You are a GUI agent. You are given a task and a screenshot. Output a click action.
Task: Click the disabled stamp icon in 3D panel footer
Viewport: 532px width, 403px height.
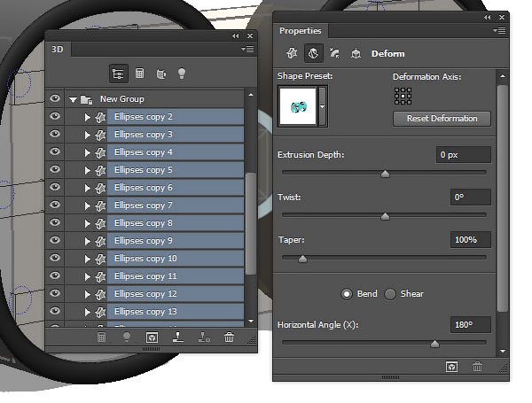[x=204, y=337]
